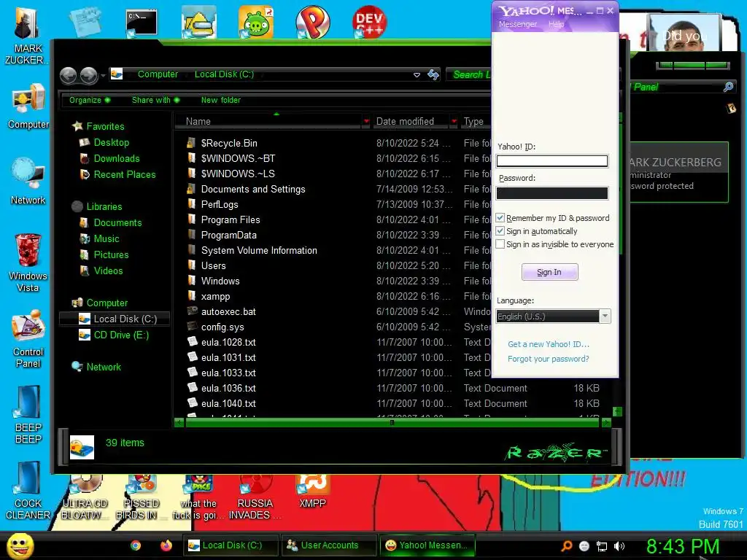Image resolution: width=747 pixels, height=560 pixels.
Task: Click Local Disk (C:) in address breadcrumb
Action: click(224, 74)
